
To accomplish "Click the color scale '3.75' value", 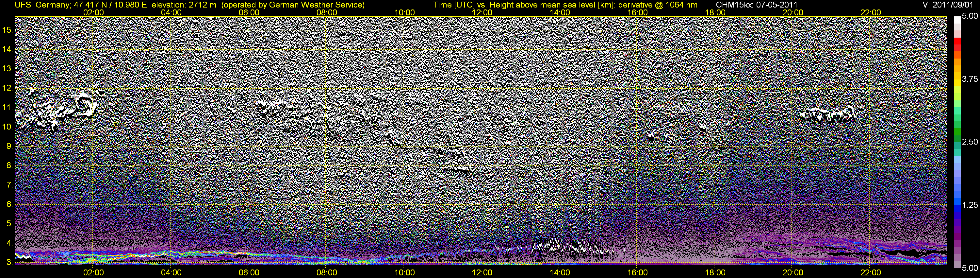I will pos(970,79).
